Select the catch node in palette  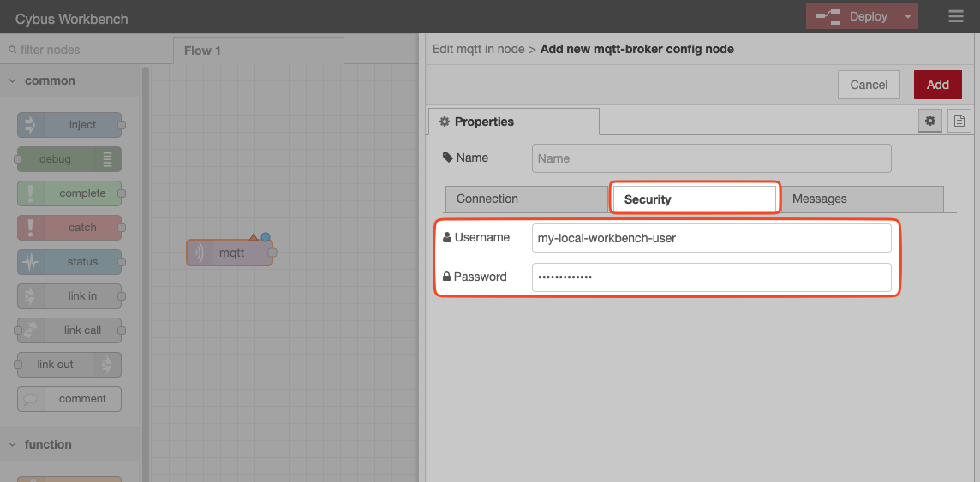pyautogui.click(x=70, y=228)
